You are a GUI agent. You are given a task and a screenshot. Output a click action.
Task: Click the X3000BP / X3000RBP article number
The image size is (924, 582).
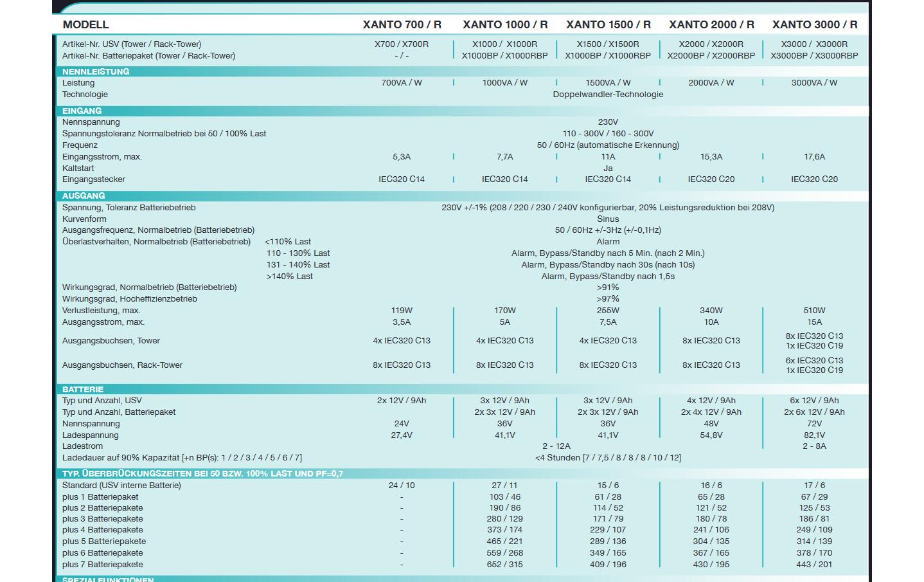coord(815,55)
